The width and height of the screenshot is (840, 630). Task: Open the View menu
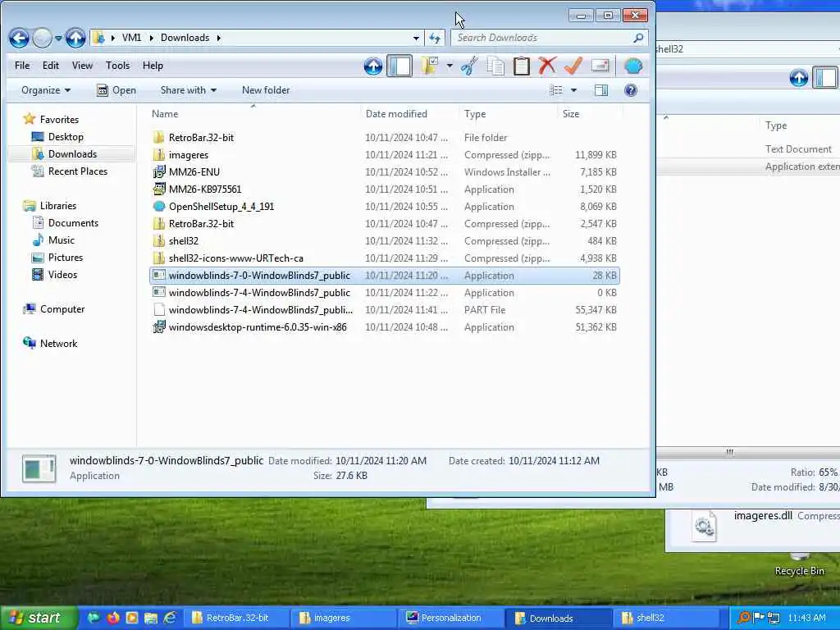(x=82, y=66)
